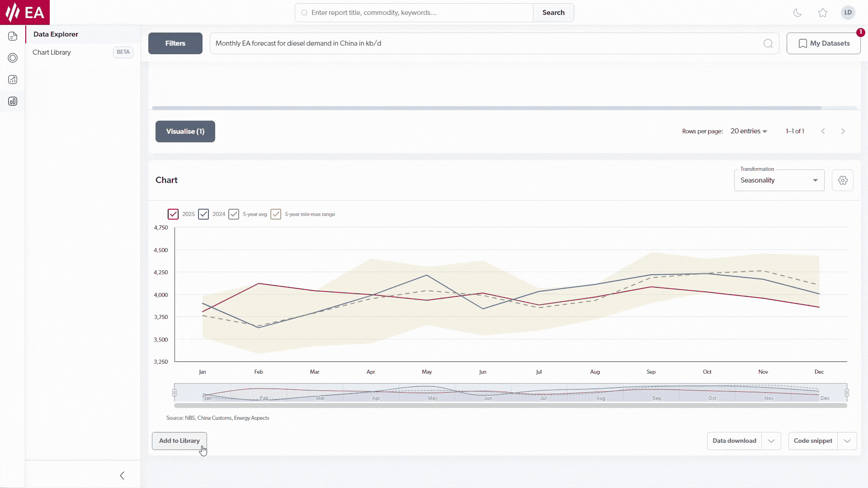Image resolution: width=868 pixels, height=488 pixels.
Task: Open the reports document icon in sidebar
Action: pyautogui.click(x=13, y=36)
